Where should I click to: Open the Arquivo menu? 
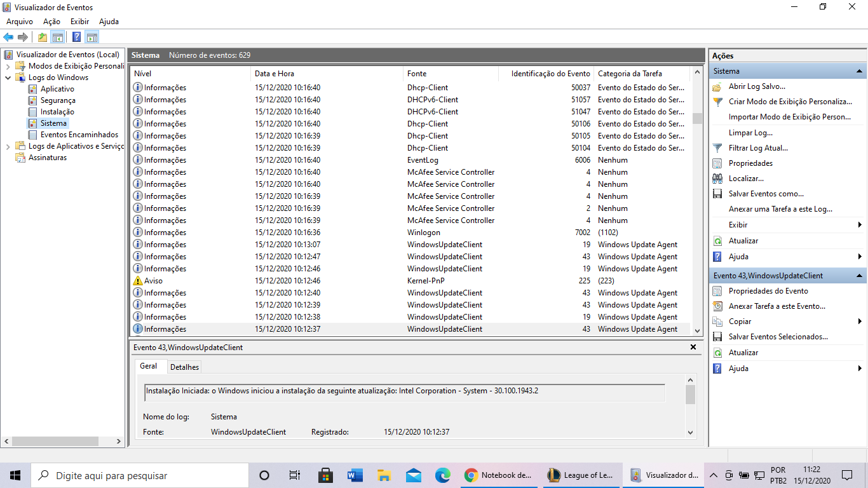point(20,22)
